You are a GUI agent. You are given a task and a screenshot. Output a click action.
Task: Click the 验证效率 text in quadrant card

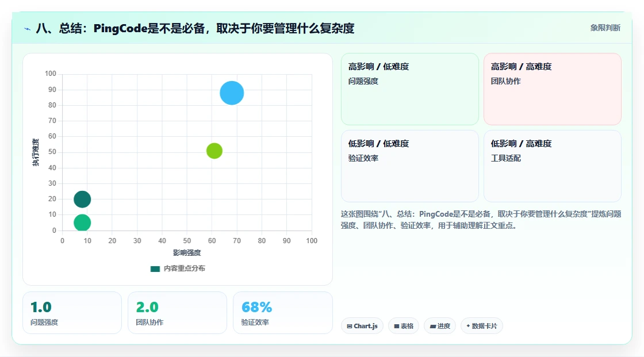point(363,158)
